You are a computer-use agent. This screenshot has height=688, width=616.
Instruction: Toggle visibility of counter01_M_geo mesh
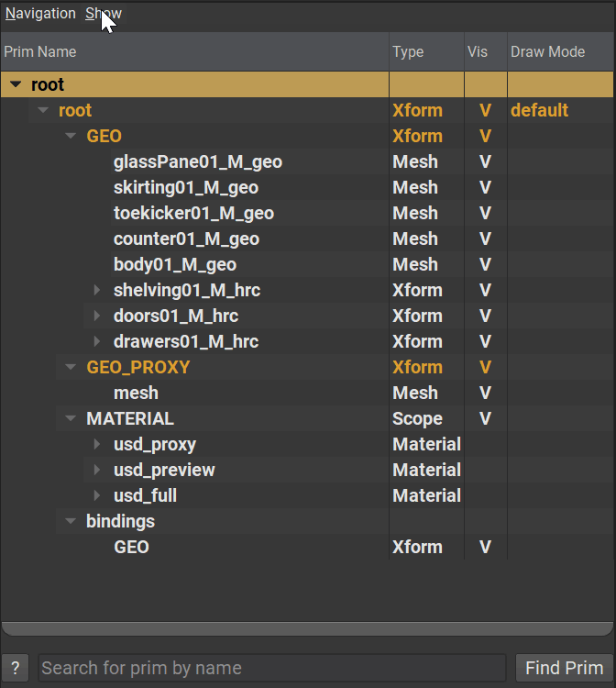click(x=486, y=239)
